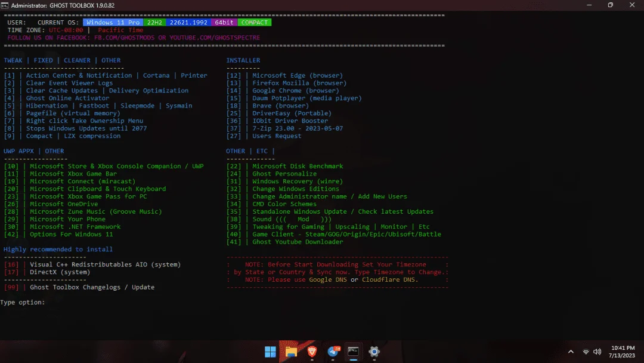Click 'Users Request' option 27
644x363 pixels.
pyautogui.click(x=264, y=136)
